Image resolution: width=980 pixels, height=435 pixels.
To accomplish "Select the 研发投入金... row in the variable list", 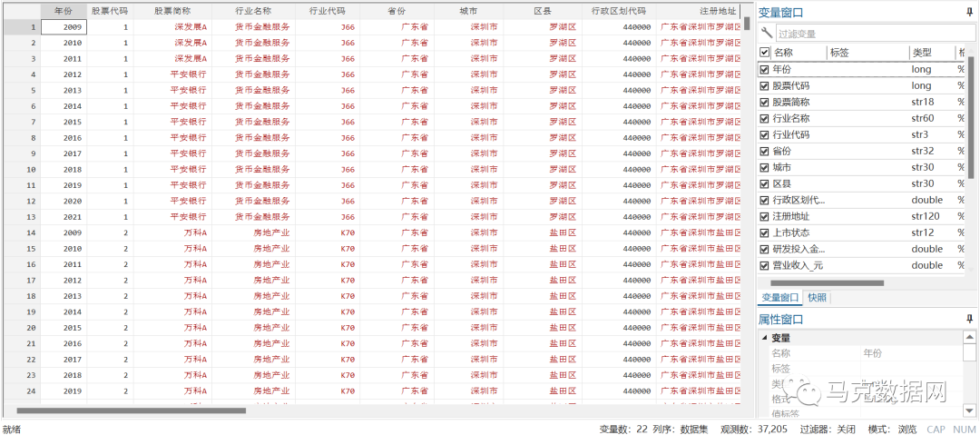I will (x=863, y=249).
